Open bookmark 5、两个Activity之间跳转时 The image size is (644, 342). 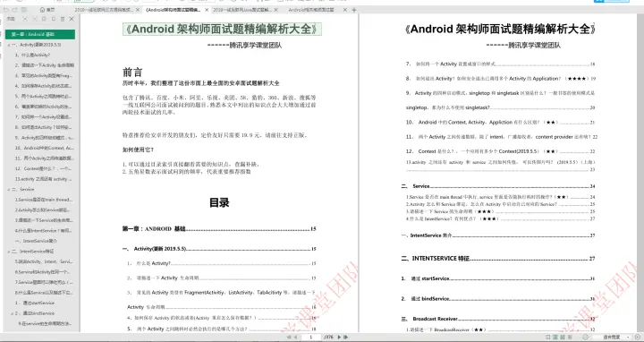[x=43, y=96]
